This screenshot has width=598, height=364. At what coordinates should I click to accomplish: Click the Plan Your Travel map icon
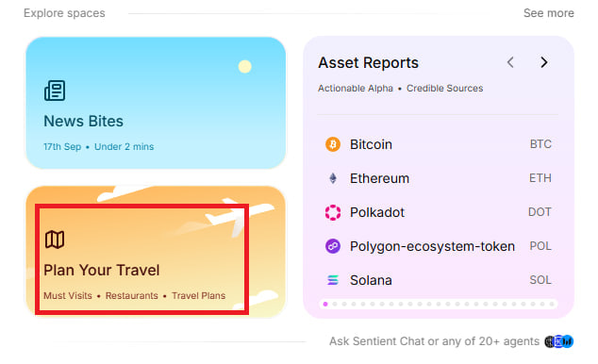tap(55, 240)
